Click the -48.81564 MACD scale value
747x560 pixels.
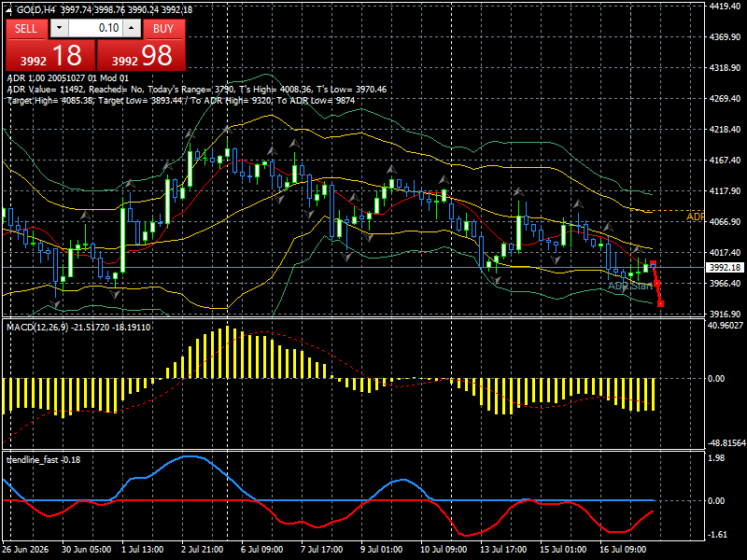726,442
